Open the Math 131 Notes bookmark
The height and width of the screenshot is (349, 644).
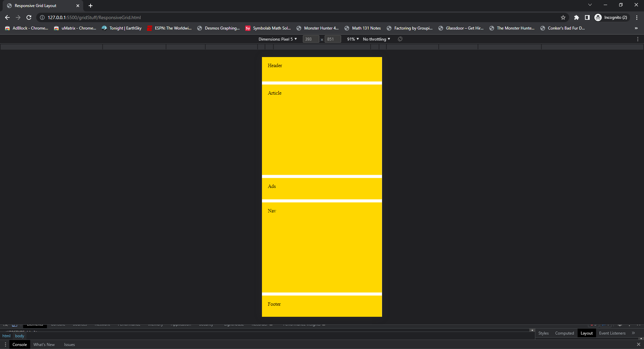click(x=363, y=28)
